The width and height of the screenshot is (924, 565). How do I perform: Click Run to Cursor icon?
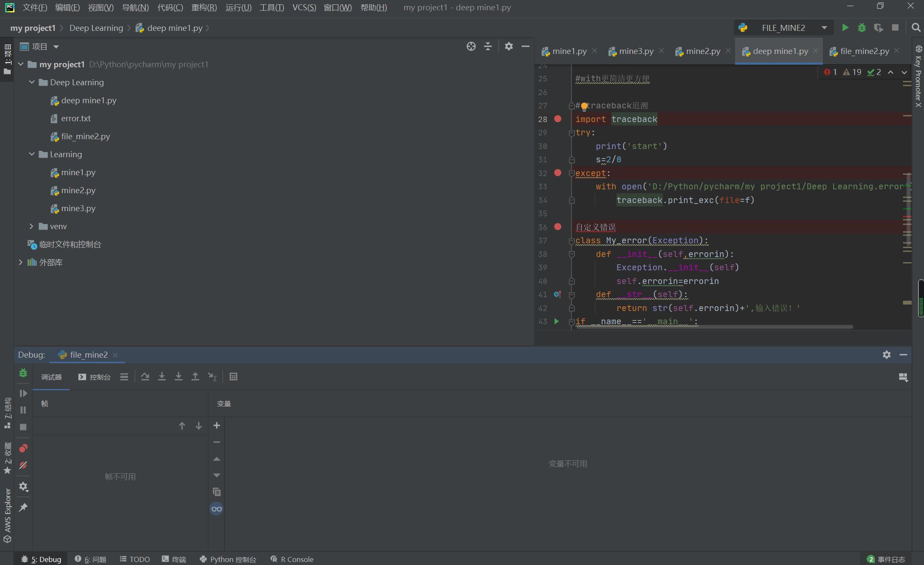(212, 377)
